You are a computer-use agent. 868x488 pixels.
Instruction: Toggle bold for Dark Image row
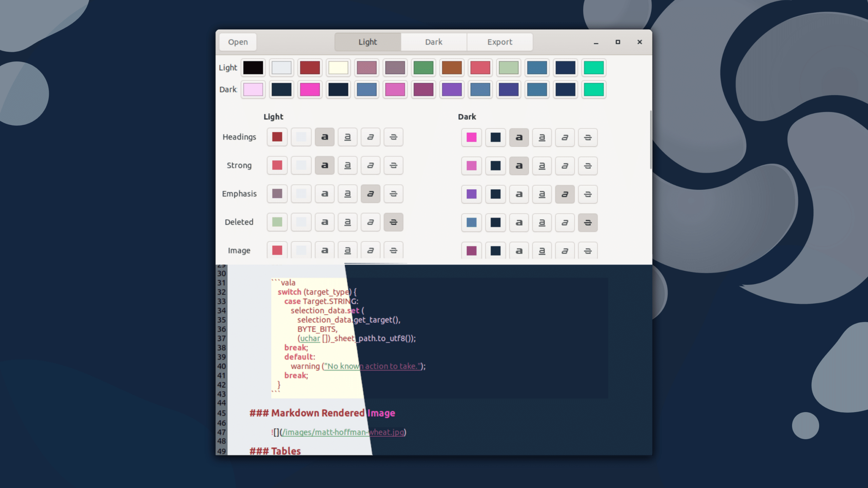click(x=519, y=251)
